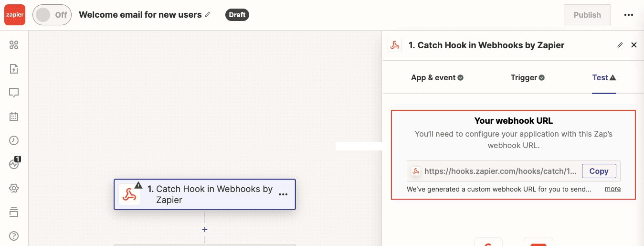The height and width of the screenshot is (246, 644).
Task: Open the three-dot menu beside Publish
Action: tap(628, 15)
